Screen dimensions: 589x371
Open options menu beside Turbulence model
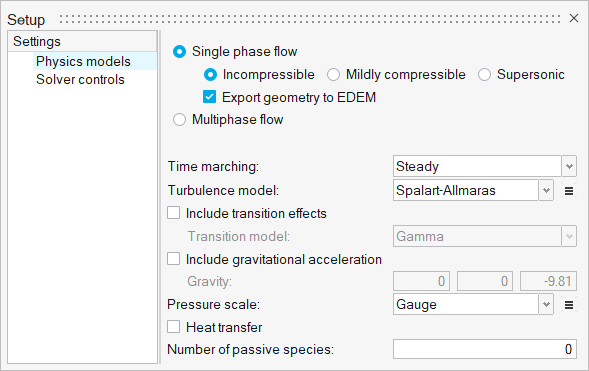[x=569, y=191]
